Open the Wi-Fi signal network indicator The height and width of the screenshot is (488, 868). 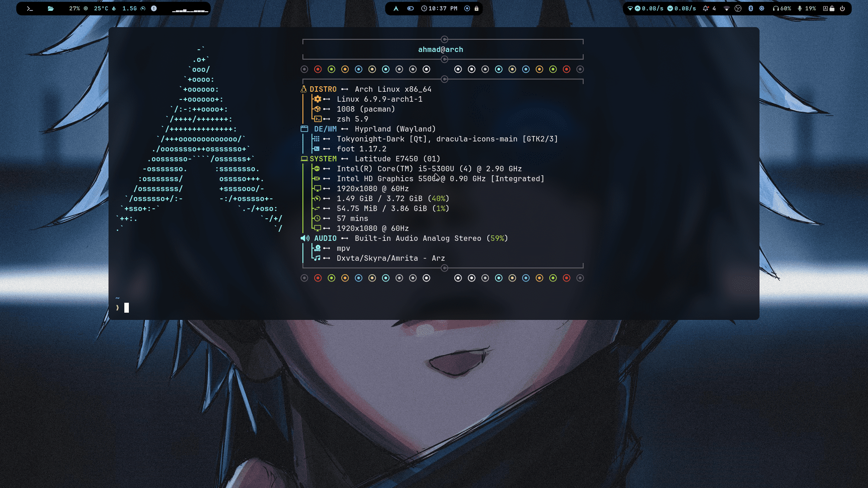click(x=726, y=9)
